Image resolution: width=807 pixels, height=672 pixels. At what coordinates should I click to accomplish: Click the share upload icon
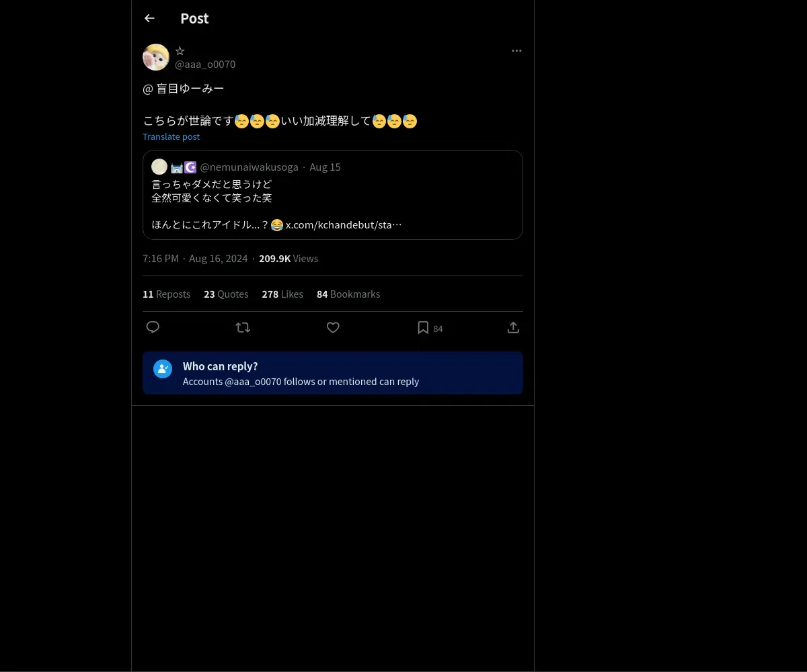click(x=513, y=327)
